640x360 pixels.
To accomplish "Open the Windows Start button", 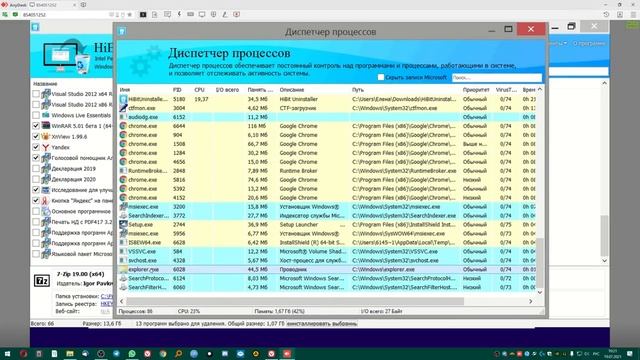I will (x=7, y=353).
